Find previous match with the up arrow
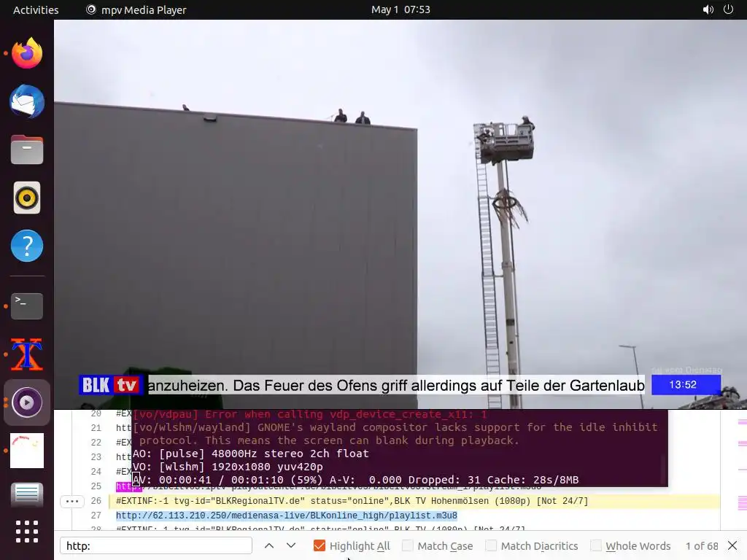Image resolution: width=747 pixels, height=560 pixels. (269, 545)
